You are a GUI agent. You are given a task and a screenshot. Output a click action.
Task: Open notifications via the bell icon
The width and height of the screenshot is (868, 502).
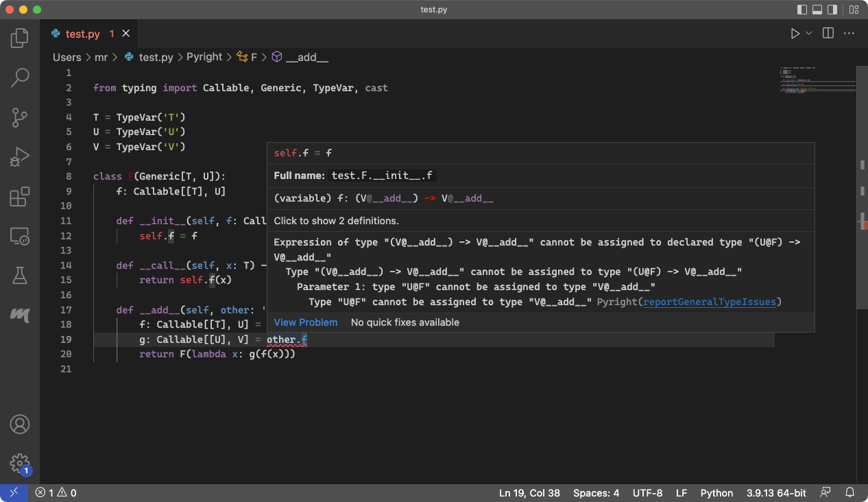(849, 492)
